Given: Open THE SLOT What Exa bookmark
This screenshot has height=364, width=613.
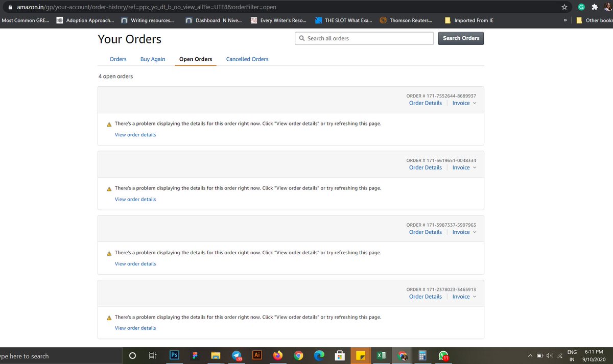Looking at the screenshot, I should [x=343, y=20].
